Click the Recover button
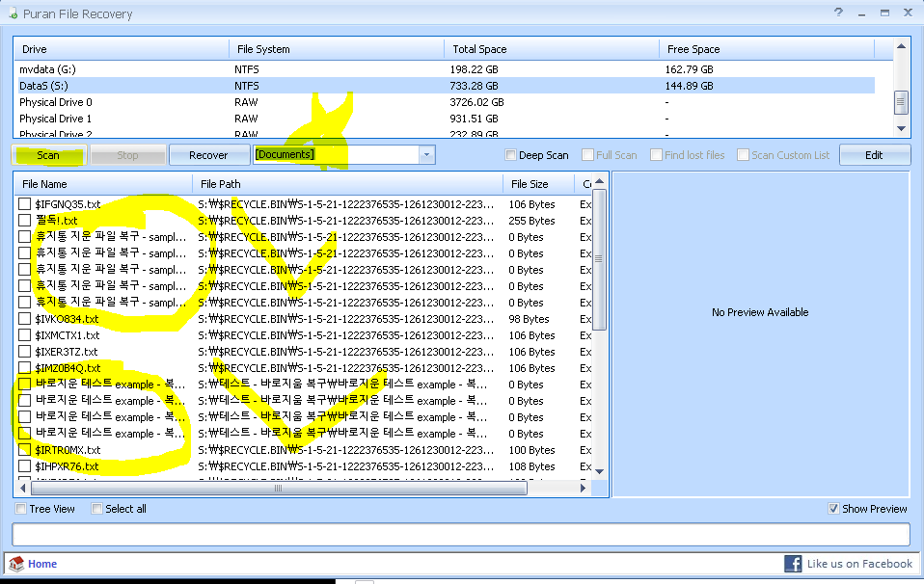Screen dimensions: 924x584 click(x=208, y=155)
